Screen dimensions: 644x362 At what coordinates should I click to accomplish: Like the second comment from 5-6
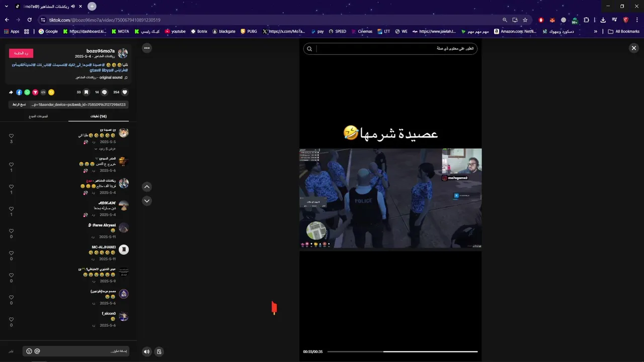click(x=11, y=164)
